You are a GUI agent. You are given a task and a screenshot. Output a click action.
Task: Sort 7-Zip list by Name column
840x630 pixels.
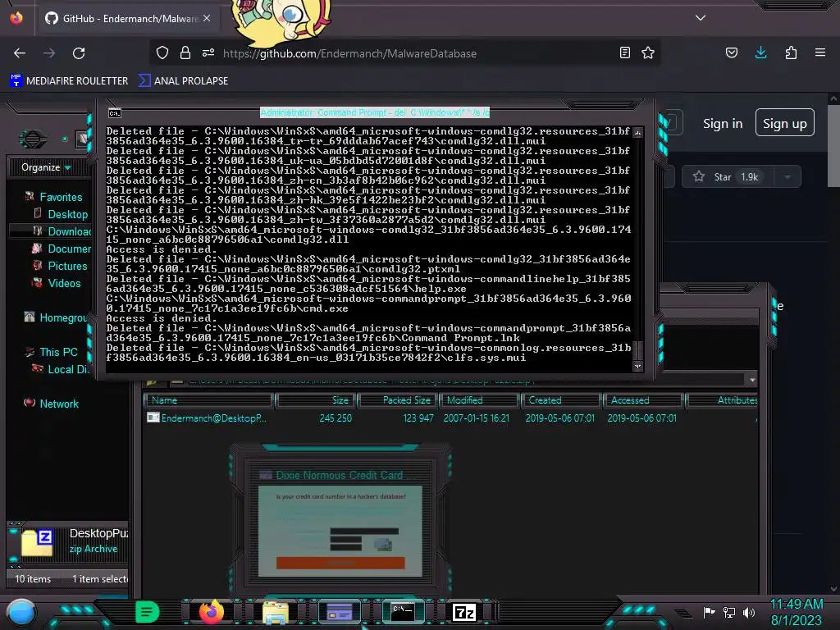click(209, 400)
